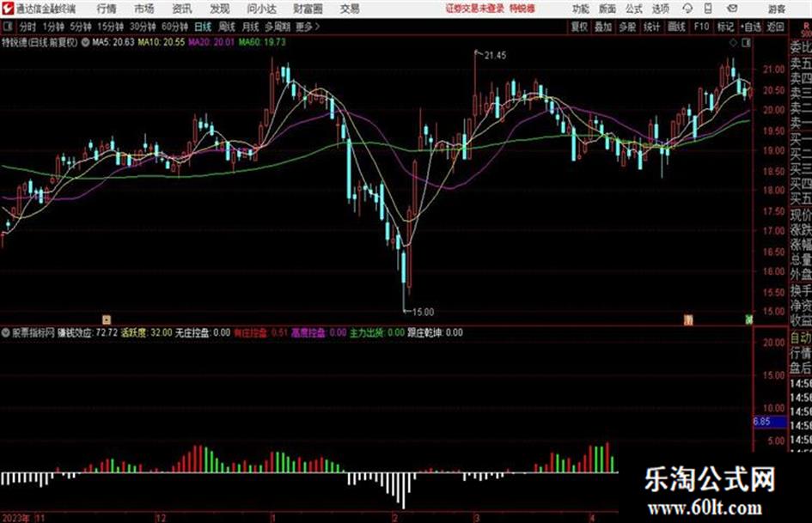The width and height of the screenshot is (812, 523).
Task: Switch to 15分钟 chart period
Action: pyautogui.click(x=110, y=27)
